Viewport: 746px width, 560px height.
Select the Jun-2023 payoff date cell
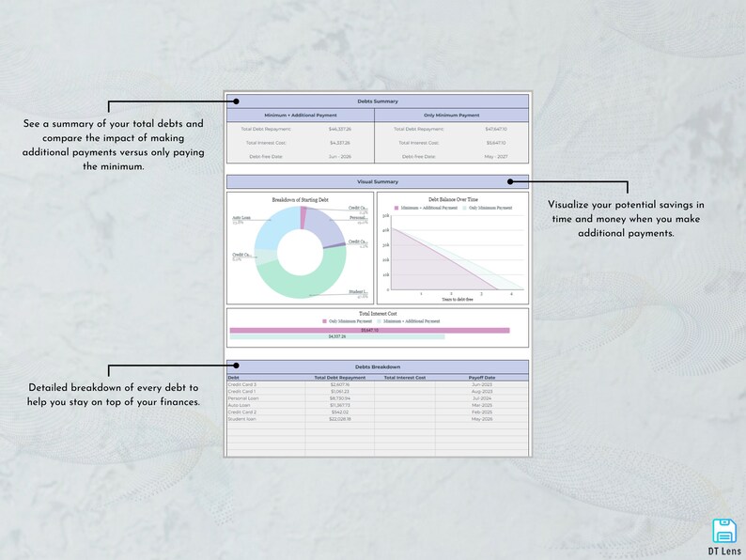482,384
